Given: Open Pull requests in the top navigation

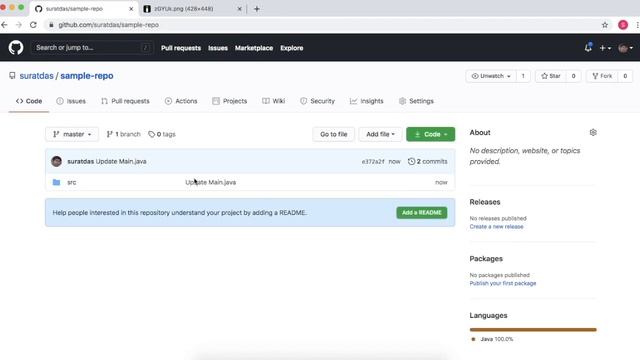Looking at the screenshot, I should pos(181,48).
